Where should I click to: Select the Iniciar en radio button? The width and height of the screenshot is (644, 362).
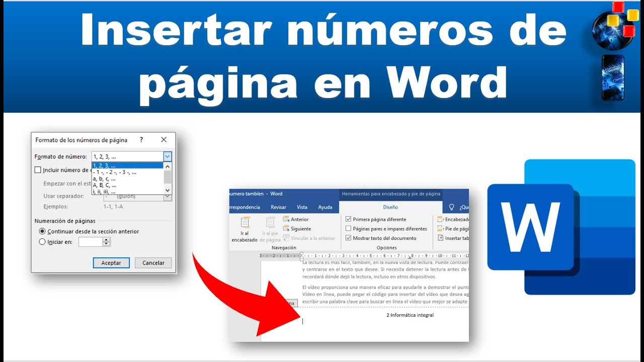click(42, 242)
